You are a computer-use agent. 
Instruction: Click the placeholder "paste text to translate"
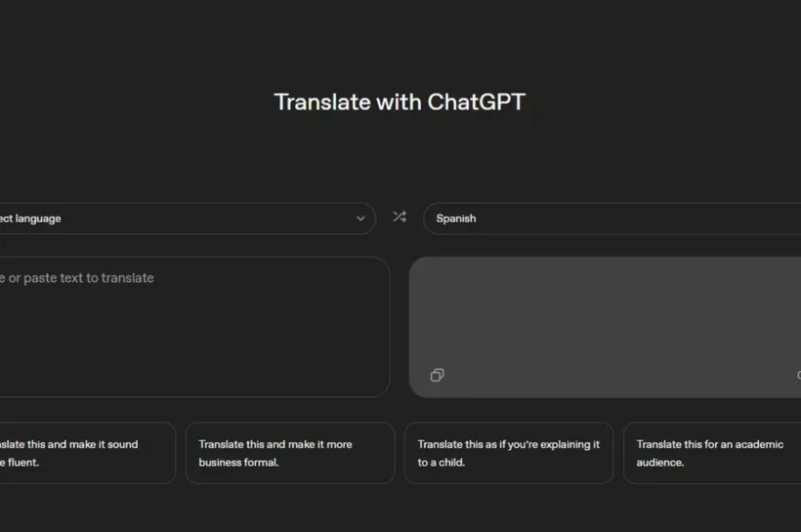click(88, 278)
